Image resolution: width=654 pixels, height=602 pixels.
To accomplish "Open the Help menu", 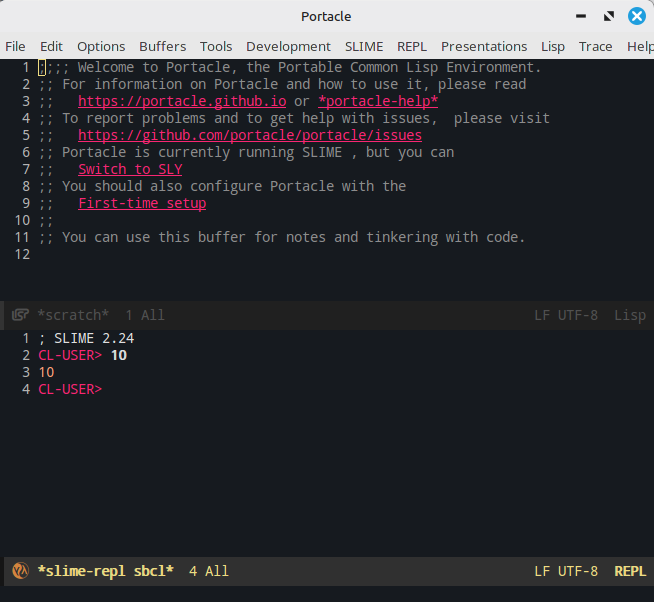I will coord(640,46).
